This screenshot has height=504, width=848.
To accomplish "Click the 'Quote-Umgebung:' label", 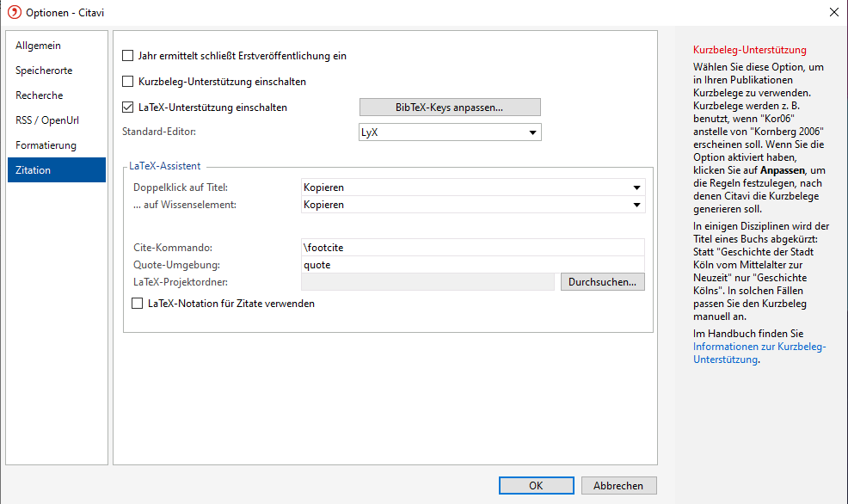I will [176, 265].
